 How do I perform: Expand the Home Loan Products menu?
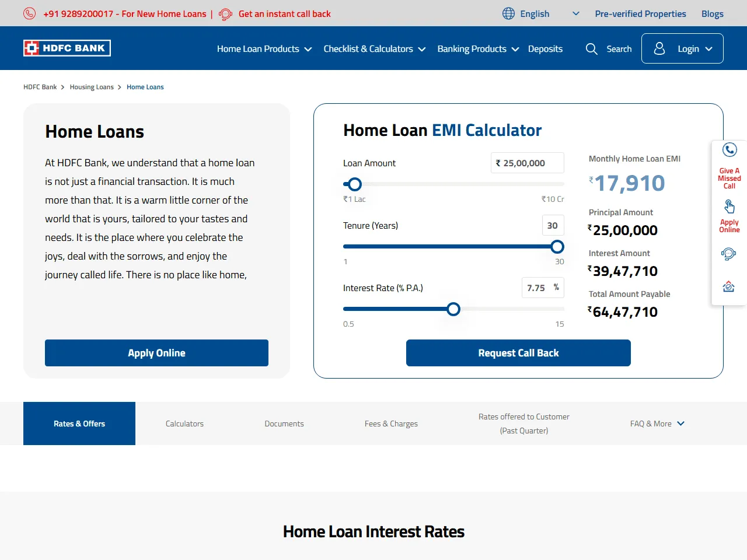tap(264, 49)
